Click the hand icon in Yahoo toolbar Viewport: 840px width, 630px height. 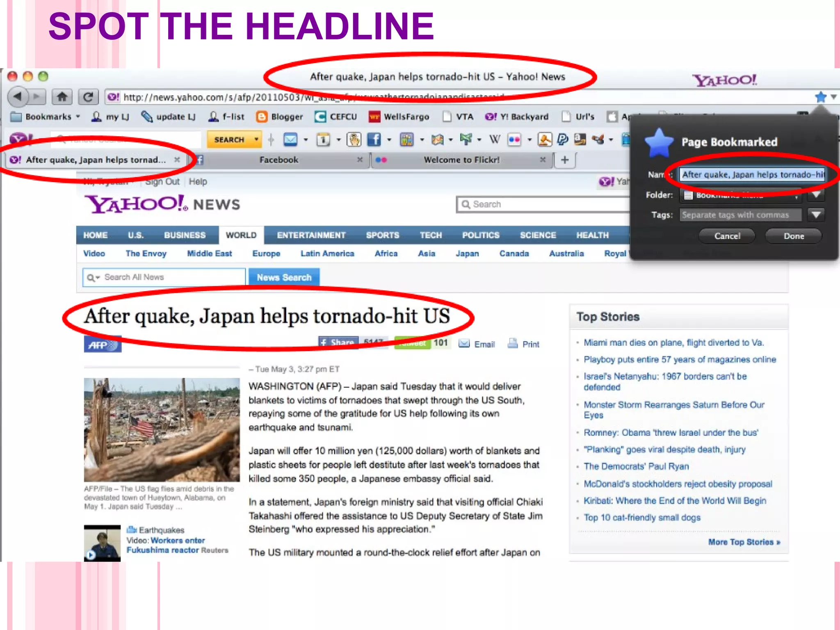click(354, 140)
